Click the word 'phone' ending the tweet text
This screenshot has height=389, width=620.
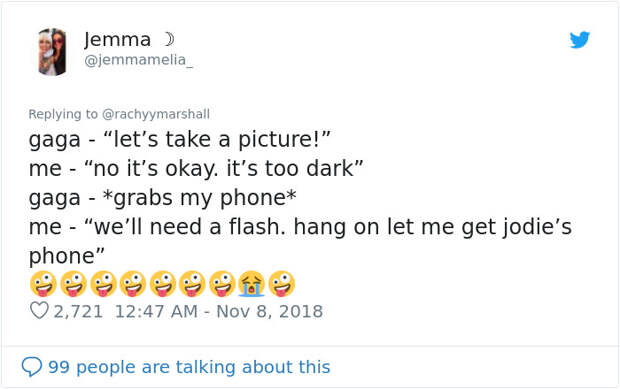coord(66,256)
